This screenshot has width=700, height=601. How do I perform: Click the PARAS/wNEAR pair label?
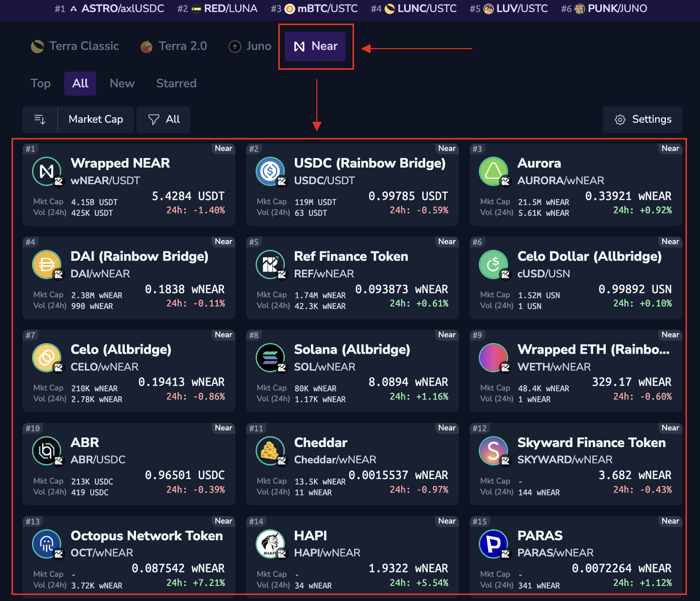[556, 553]
